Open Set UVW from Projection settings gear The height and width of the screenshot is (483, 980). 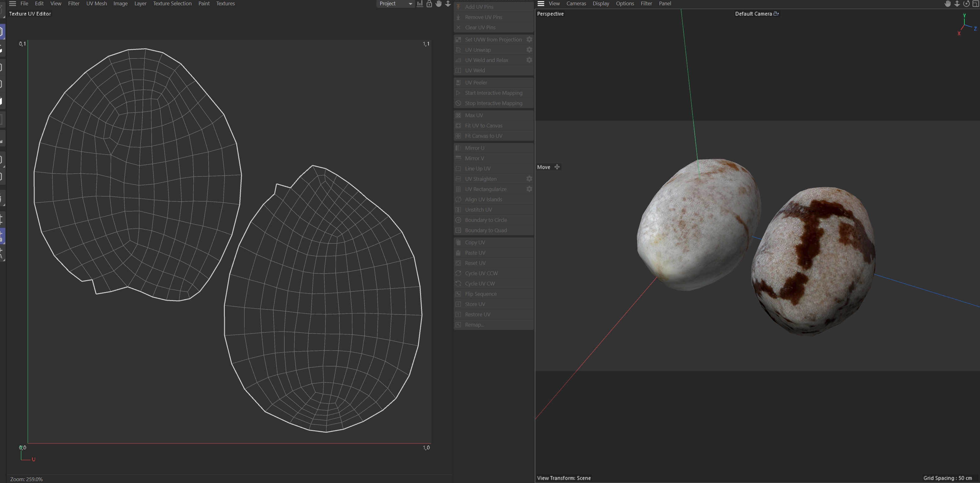[x=529, y=40]
